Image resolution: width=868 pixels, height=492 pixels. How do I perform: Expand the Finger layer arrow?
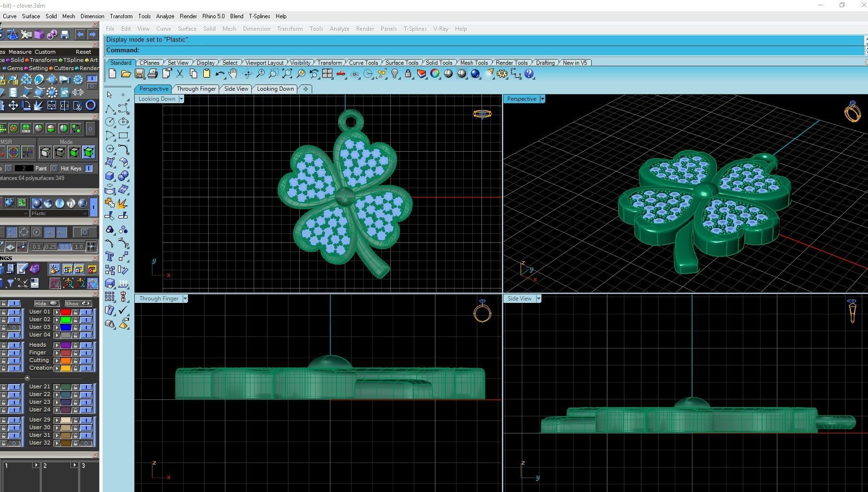[57, 353]
